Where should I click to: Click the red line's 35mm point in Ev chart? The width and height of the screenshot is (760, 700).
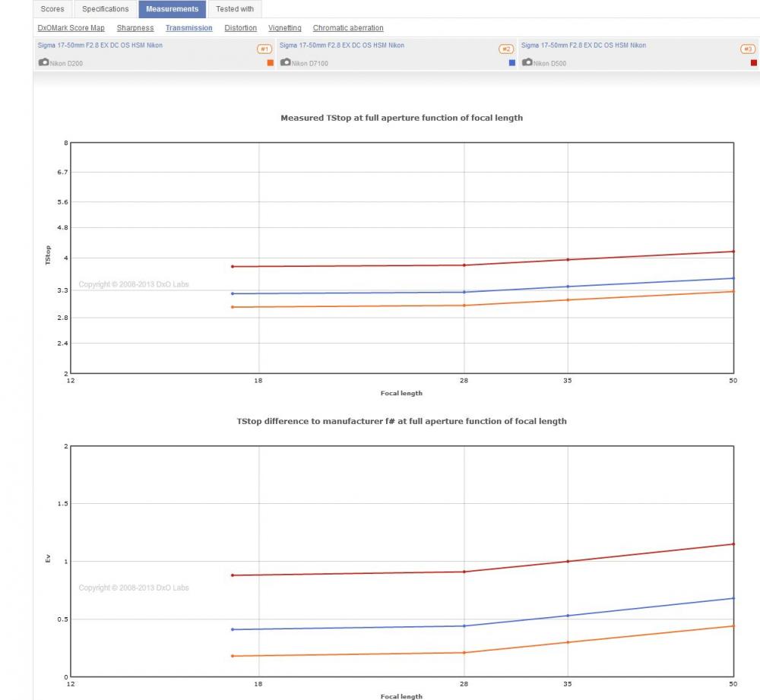click(568, 562)
